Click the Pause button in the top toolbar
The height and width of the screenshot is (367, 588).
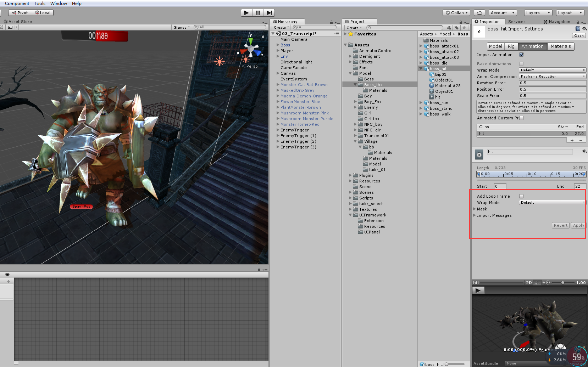click(258, 13)
